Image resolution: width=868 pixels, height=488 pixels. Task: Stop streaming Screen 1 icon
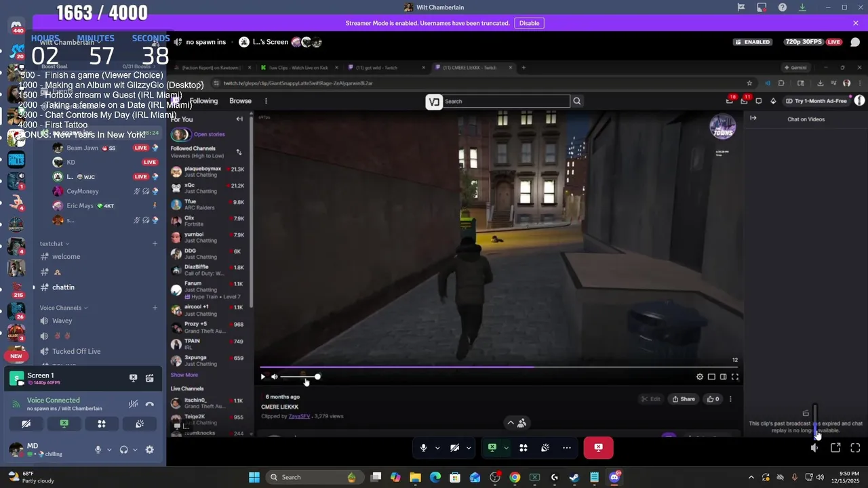[x=133, y=378]
